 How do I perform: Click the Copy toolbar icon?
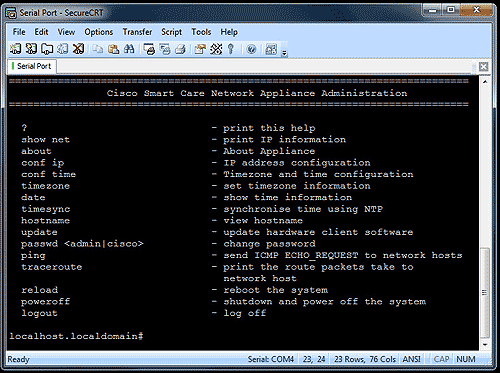point(97,49)
